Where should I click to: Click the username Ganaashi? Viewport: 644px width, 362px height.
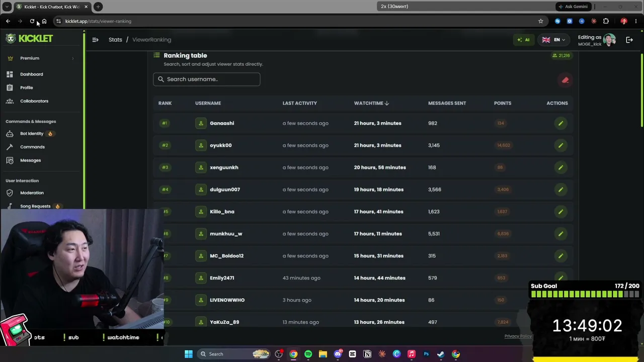(222, 123)
